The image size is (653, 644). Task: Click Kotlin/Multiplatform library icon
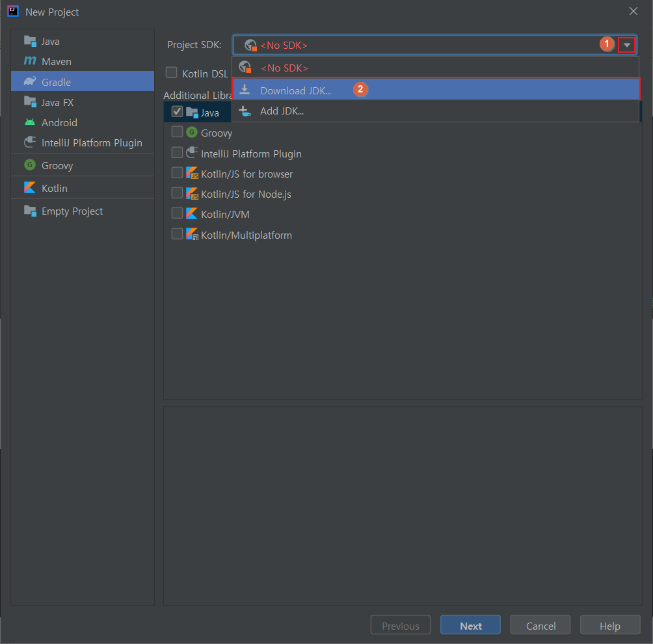coord(192,234)
